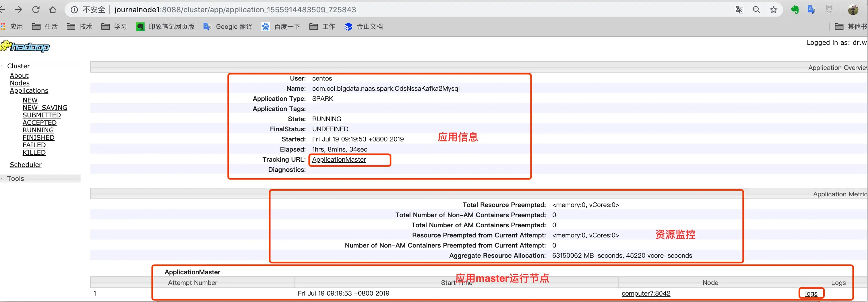The height and width of the screenshot is (302, 868).
Task: Show ACCEPTED applications
Action: pyautogui.click(x=39, y=123)
